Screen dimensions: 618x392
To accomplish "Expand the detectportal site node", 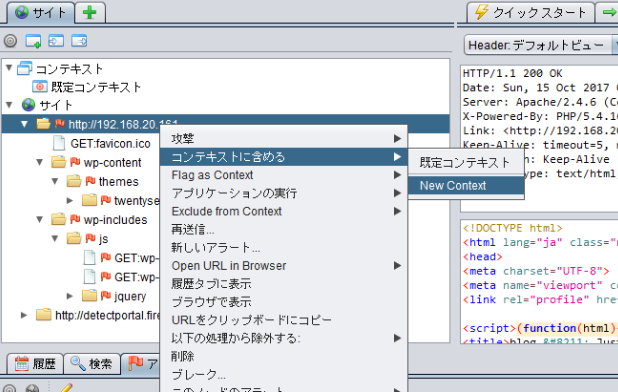I will (x=24, y=315).
